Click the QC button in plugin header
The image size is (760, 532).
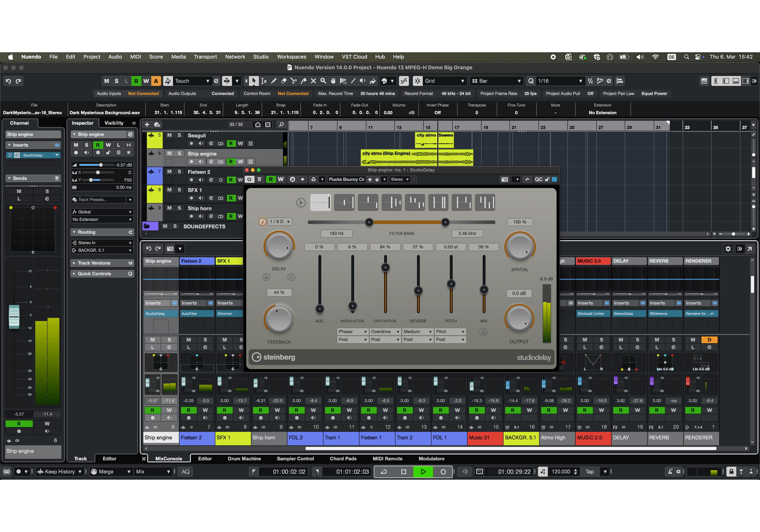(539, 180)
